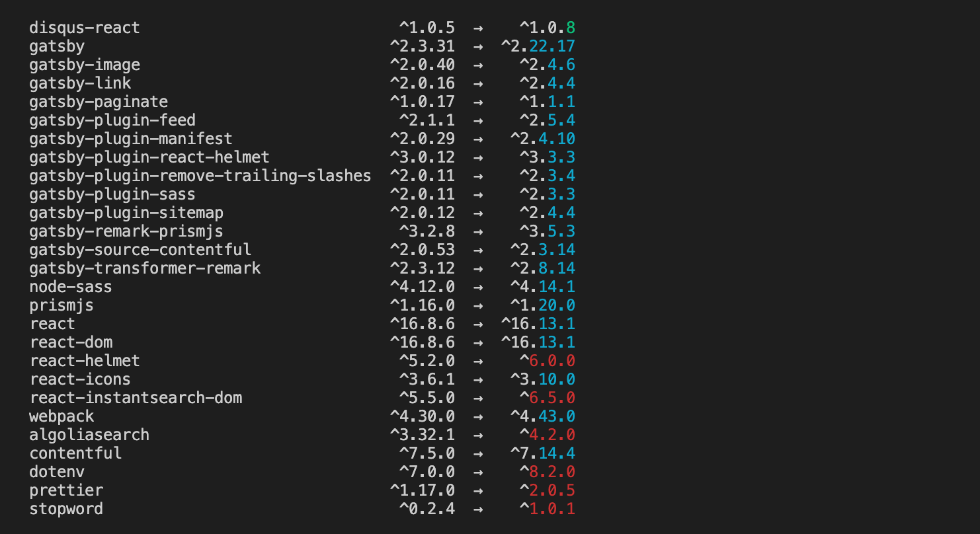Click the react-dom package name

pyautogui.click(x=71, y=342)
